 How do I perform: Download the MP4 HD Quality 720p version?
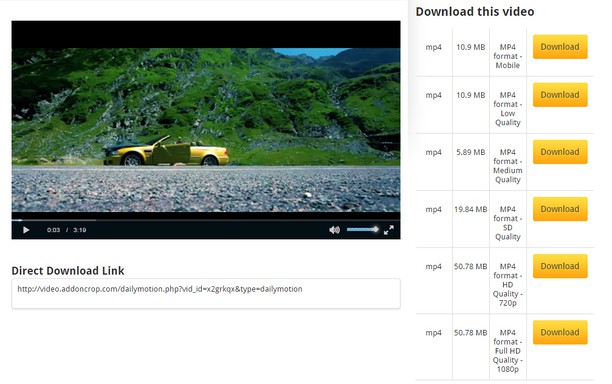[x=560, y=266]
